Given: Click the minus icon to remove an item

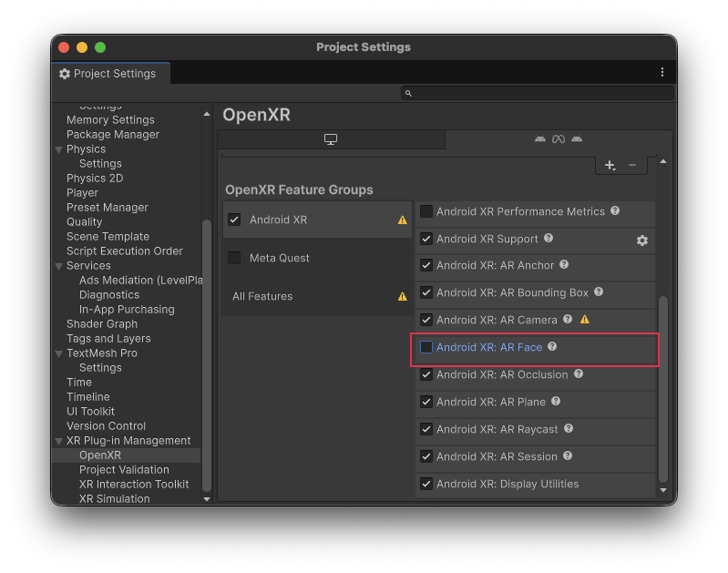Looking at the screenshot, I should [x=632, y=166].
